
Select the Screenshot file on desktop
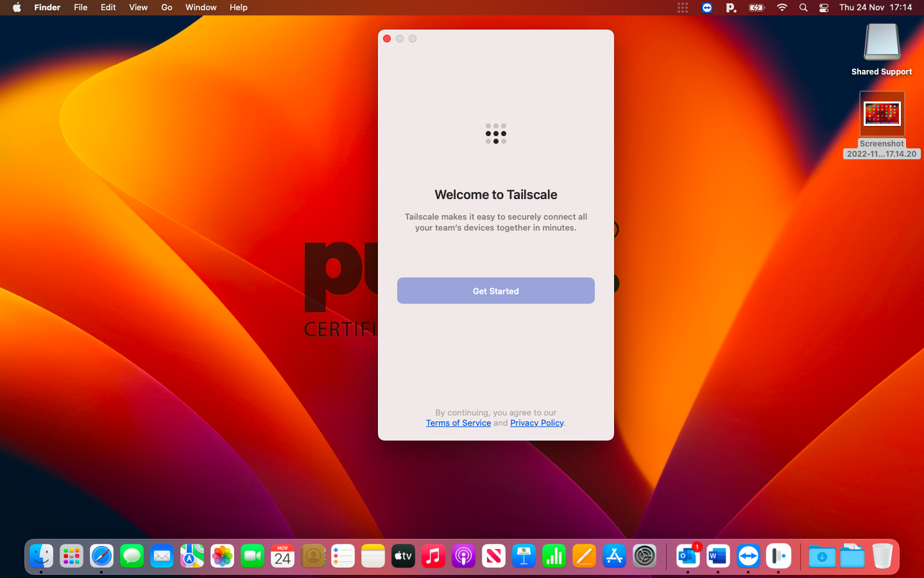pos(882,114)
